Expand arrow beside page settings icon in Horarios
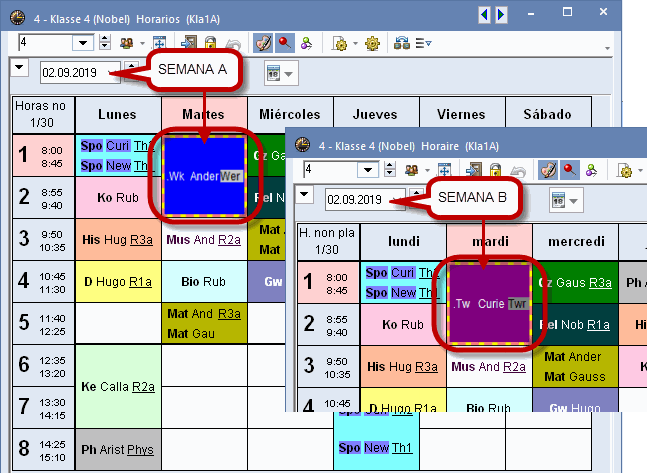Image resolution: width=647 pixels, height=473 pixels. pyautogui.click(x=355, y=43)
